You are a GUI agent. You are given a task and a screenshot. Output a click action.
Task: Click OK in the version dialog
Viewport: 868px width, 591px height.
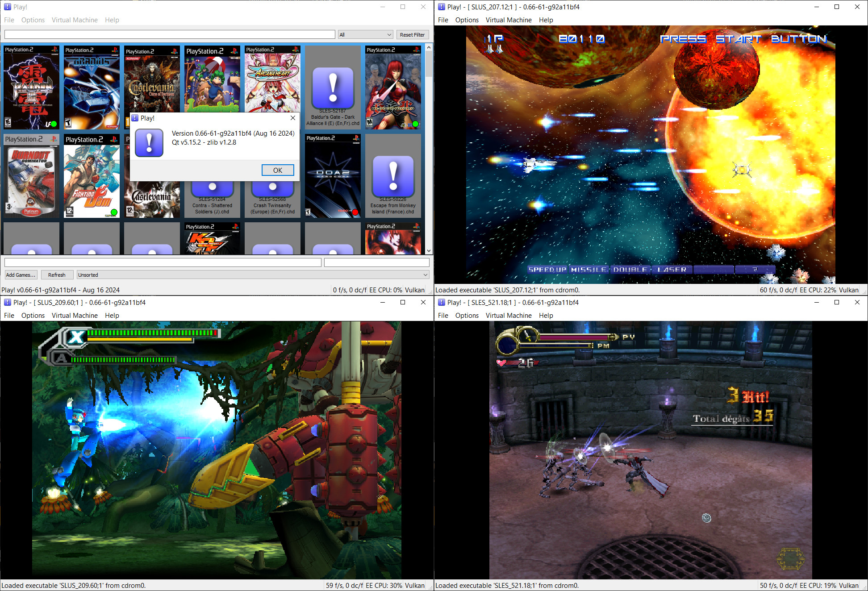coord(278,170)
